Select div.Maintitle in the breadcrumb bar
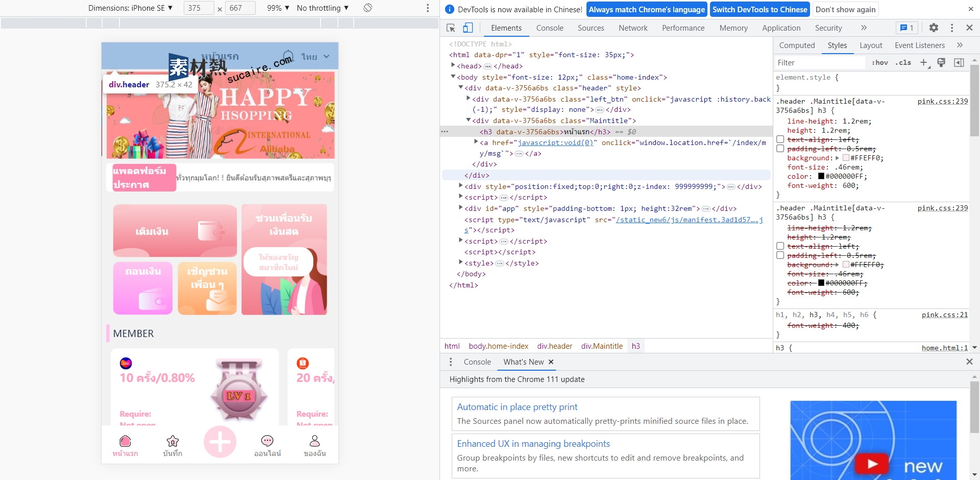980x480 pixels. (602, 346)
